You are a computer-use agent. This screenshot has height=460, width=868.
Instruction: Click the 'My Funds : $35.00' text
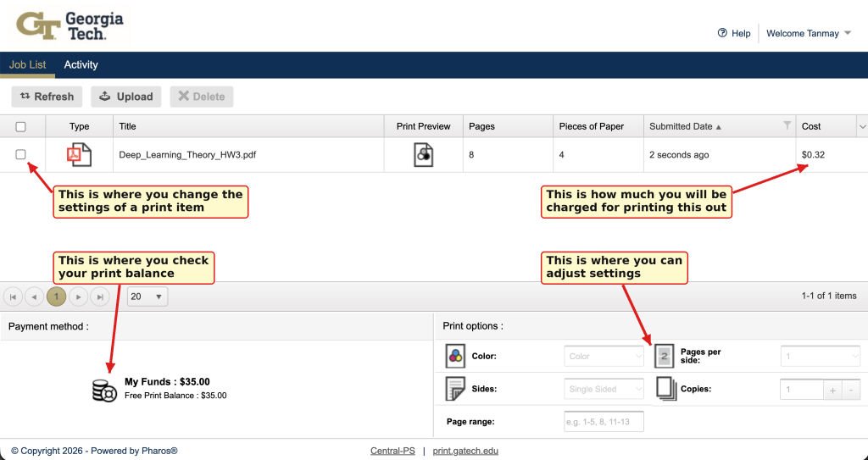(167, 381)
